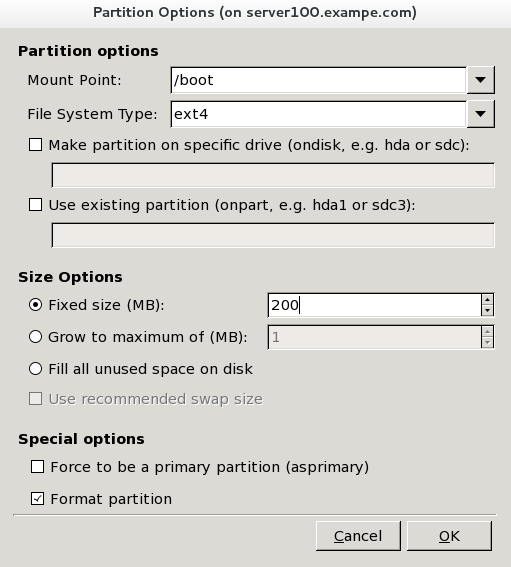This screenshot has height=567, width=511.
Task: Open the File System Type dropdown arrow
Action: [480, 114]
